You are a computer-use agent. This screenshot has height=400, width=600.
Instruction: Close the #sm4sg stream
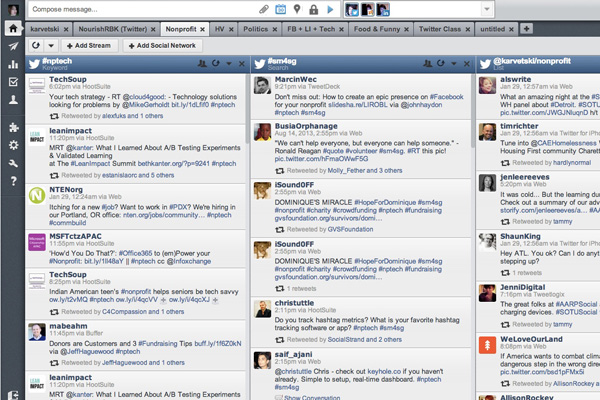[466, 64]
